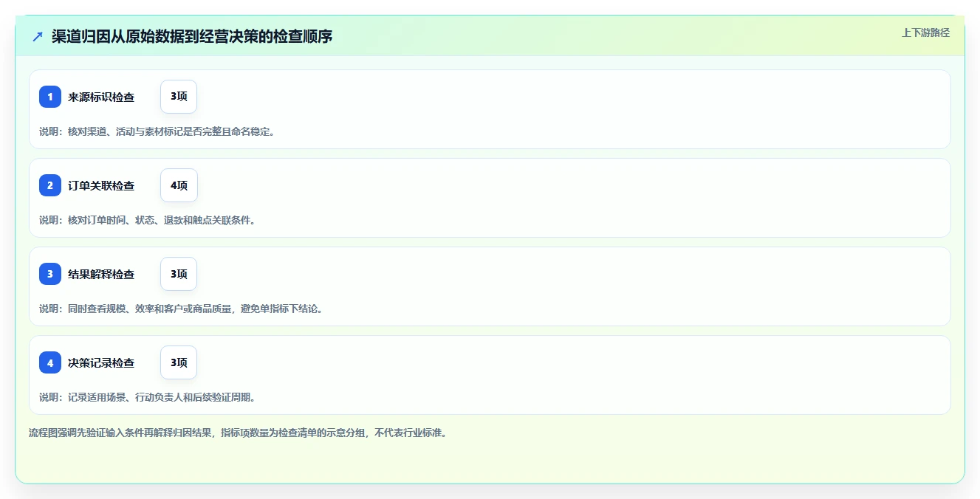Select the 来源标识检查 step title
980x499 pixels.
point(101,97)
